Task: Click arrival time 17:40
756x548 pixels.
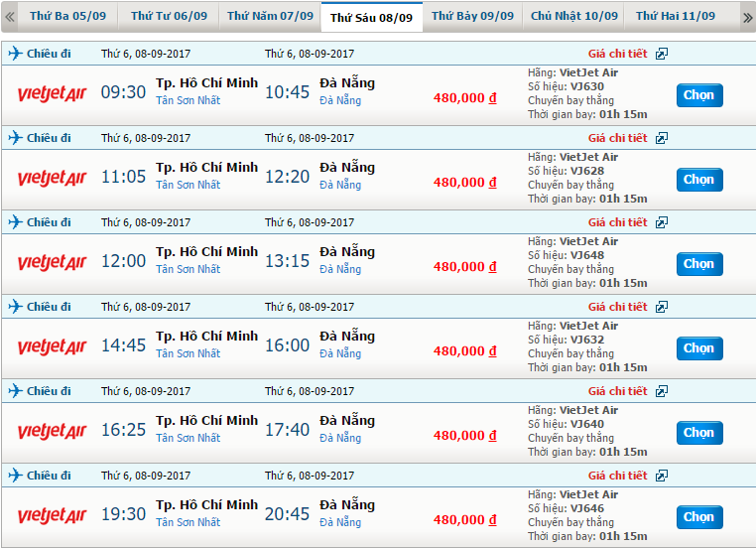Action: tap(288, 430)
